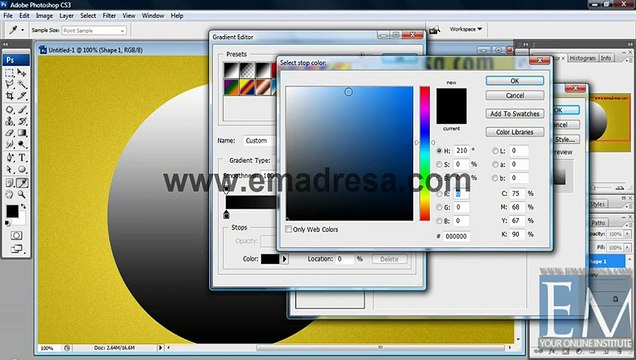Select the Pen tool
The width and height of the screenshot is (636, 360).
9,158
